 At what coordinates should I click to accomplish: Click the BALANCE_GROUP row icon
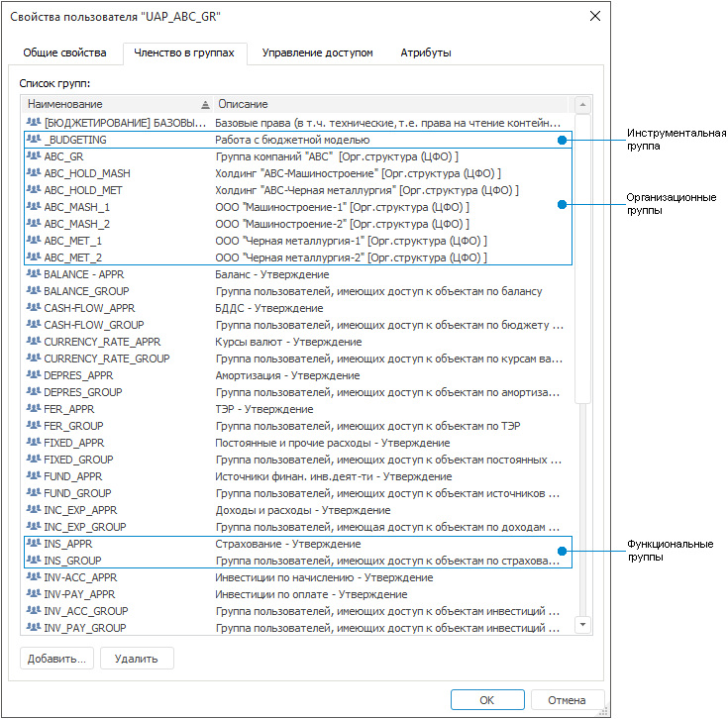34,291
